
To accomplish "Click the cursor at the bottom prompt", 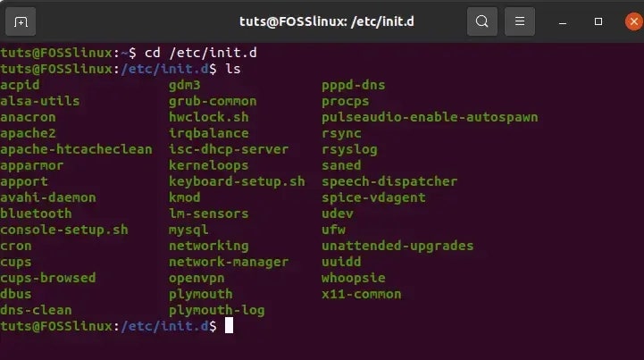I will [x=230, y=325].
